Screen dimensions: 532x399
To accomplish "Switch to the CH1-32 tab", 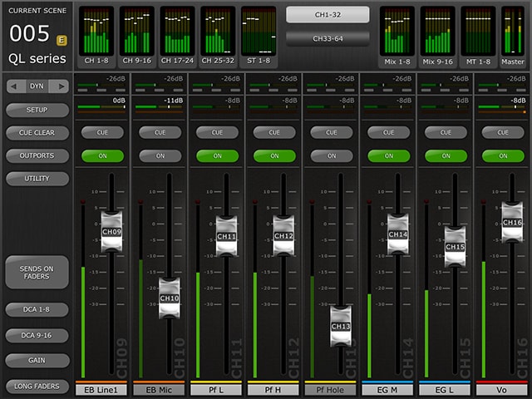I will point(327,15).
